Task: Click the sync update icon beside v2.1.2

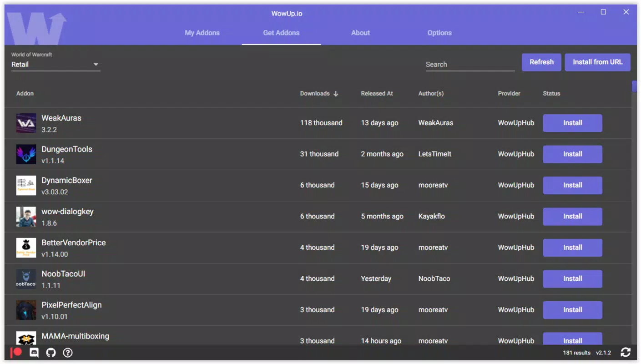Action: (x=626, y=352)
